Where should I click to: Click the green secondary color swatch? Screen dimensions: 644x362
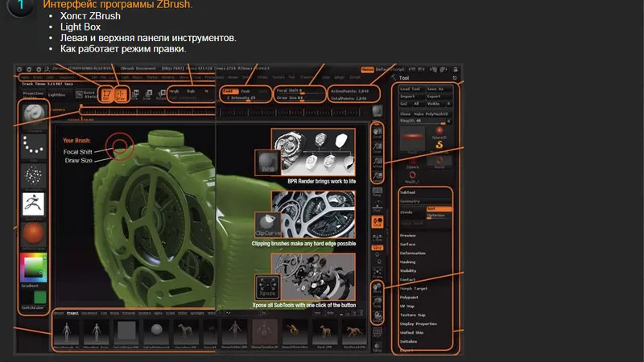coord(39,297)
